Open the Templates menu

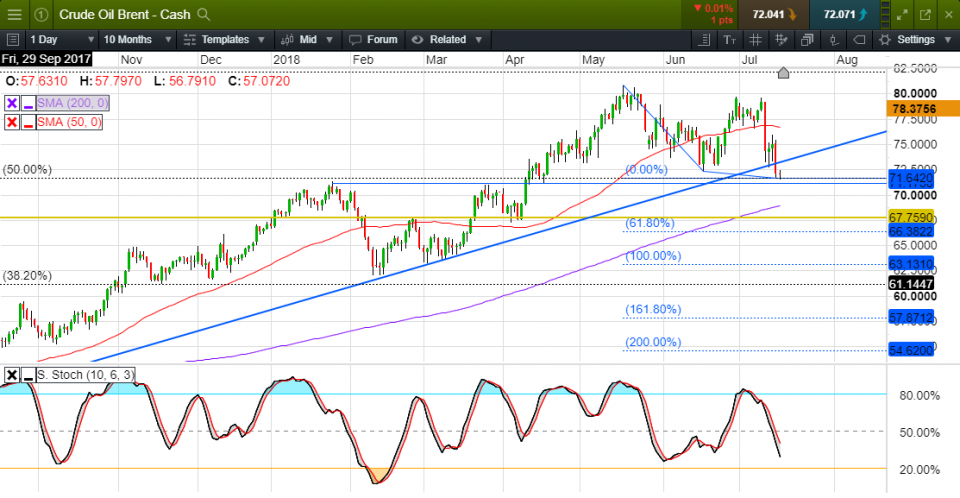[225, 39]
